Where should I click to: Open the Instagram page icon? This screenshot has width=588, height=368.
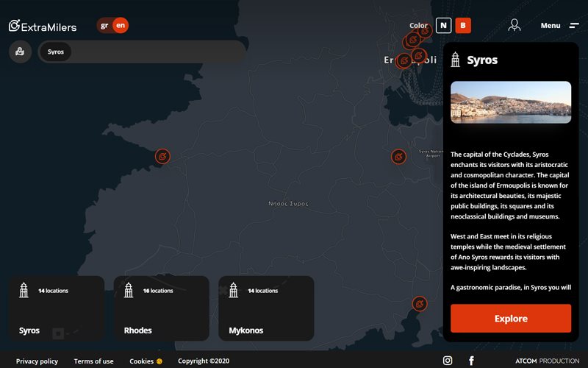point(448,361)
